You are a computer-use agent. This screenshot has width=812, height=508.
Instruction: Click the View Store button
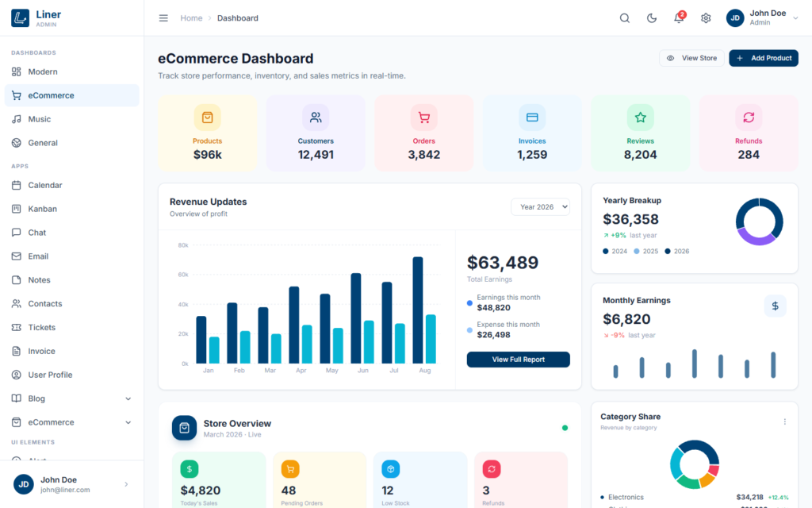tap(691, 58)
